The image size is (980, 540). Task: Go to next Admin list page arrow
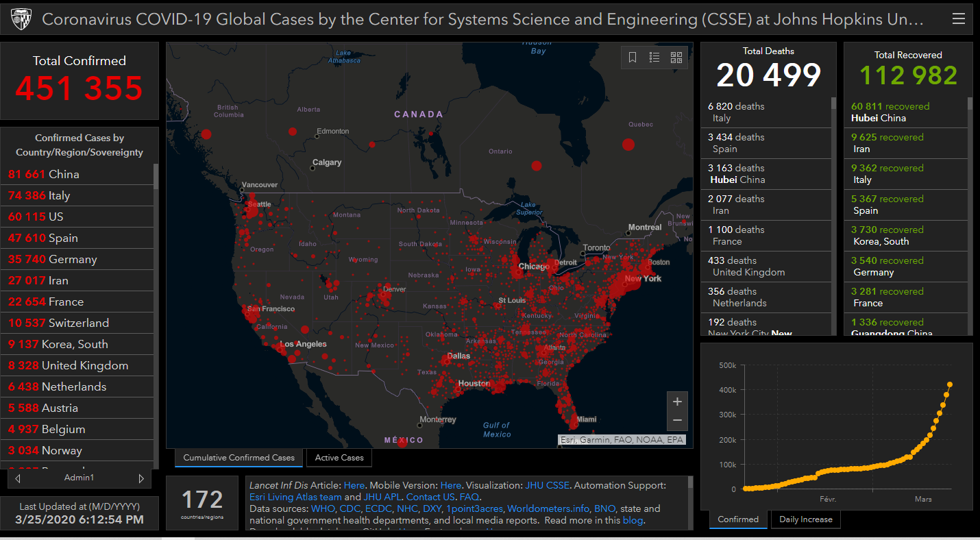141,478
